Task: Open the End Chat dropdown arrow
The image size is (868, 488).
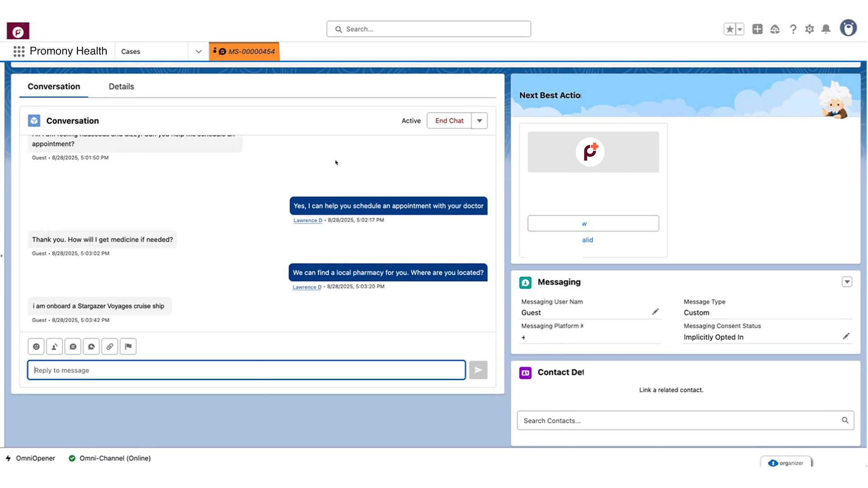Action: (x=479, y=121)
